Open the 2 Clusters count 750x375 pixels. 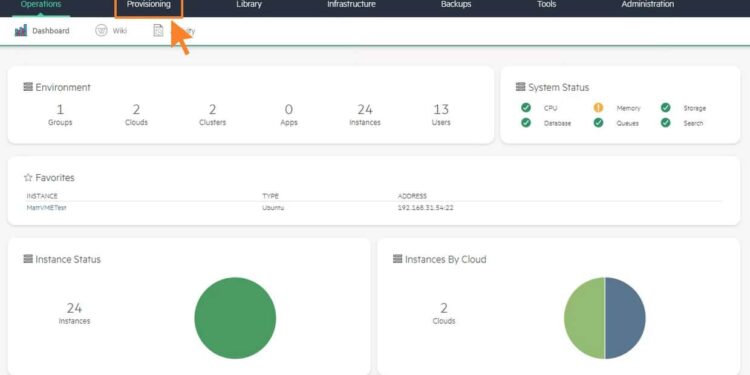click(x=212, y=115)
